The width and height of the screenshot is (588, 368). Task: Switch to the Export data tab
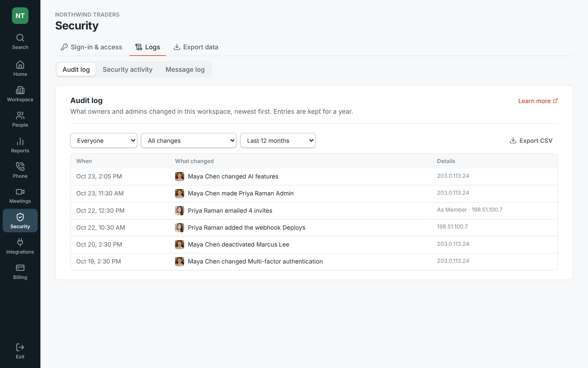[x=196, y=47]
